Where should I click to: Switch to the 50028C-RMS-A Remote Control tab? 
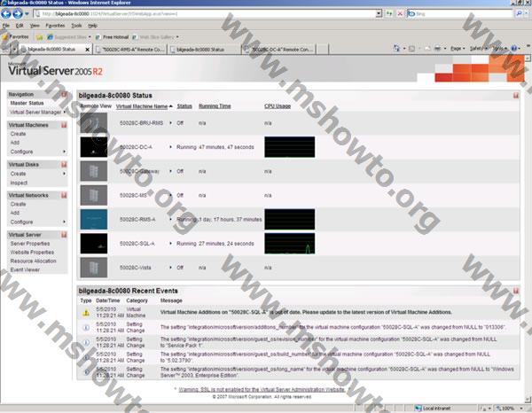pos(130,50)
